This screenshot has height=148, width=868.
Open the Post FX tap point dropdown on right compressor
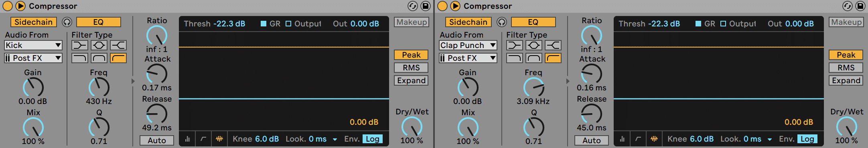468,58
